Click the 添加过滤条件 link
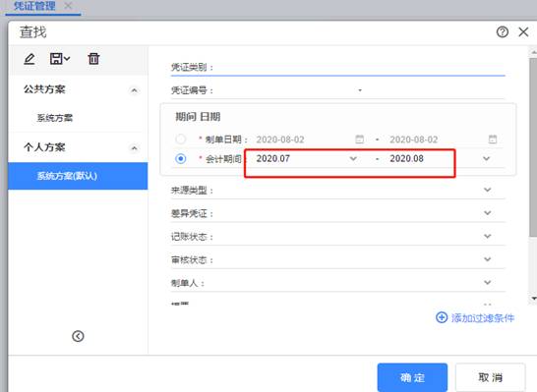Viewport: 537px width, 392px height. (x=483, y=317)
